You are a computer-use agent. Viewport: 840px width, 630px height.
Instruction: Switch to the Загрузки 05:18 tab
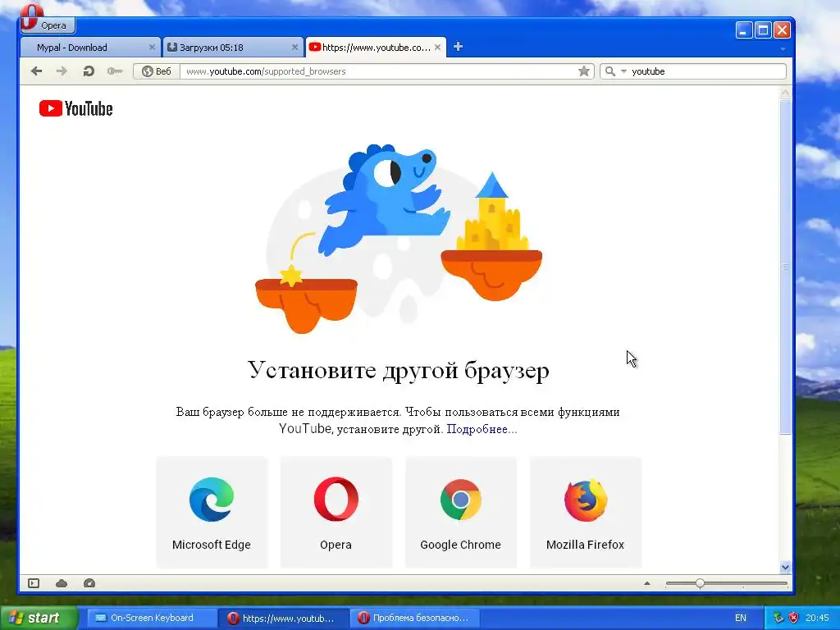[x=232, y=47]
